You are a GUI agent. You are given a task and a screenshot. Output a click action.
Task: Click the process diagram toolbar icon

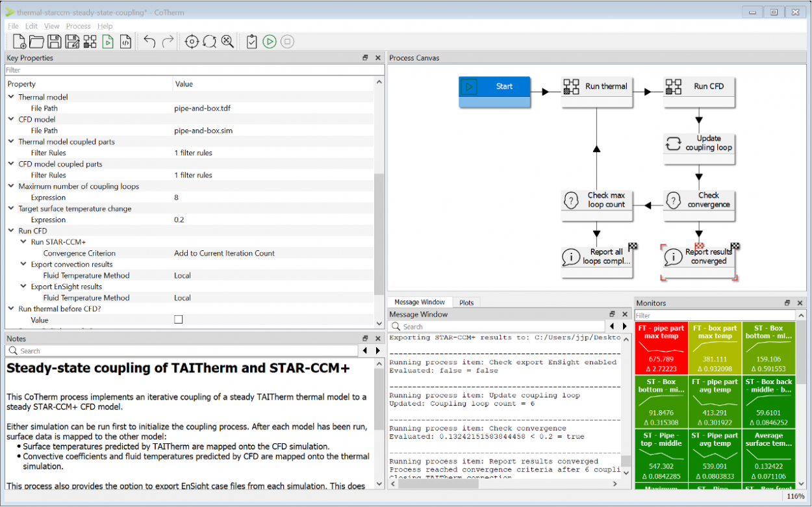point(90,42)
